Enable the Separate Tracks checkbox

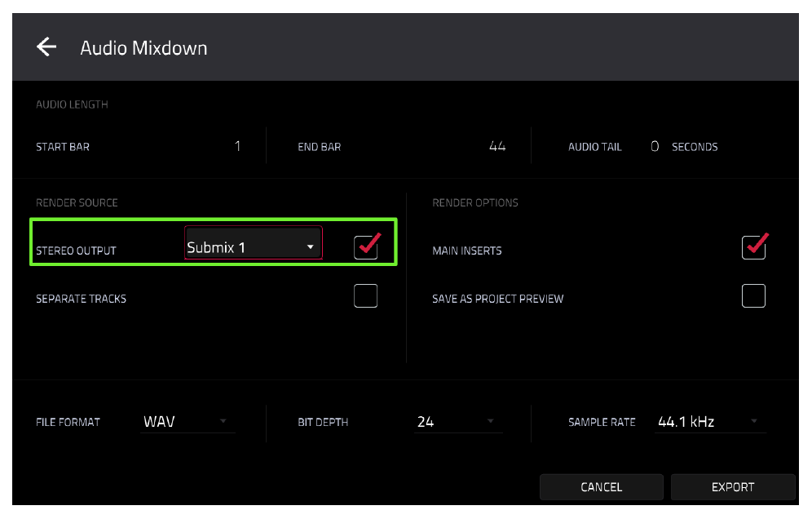click(365, 295)
